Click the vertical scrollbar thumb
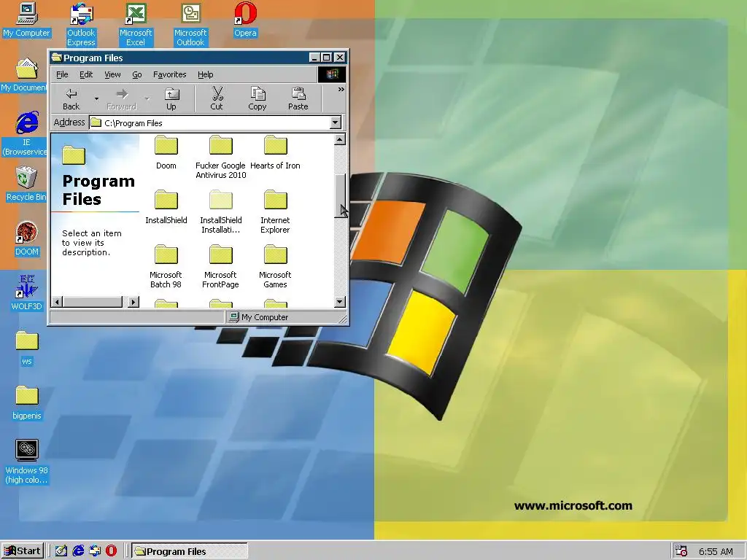The width and height of the screenshot is (747, 560). click(340, 195)
